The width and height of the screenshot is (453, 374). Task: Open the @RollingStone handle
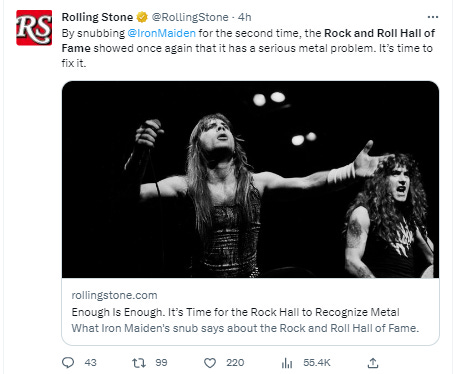point(190,17)
